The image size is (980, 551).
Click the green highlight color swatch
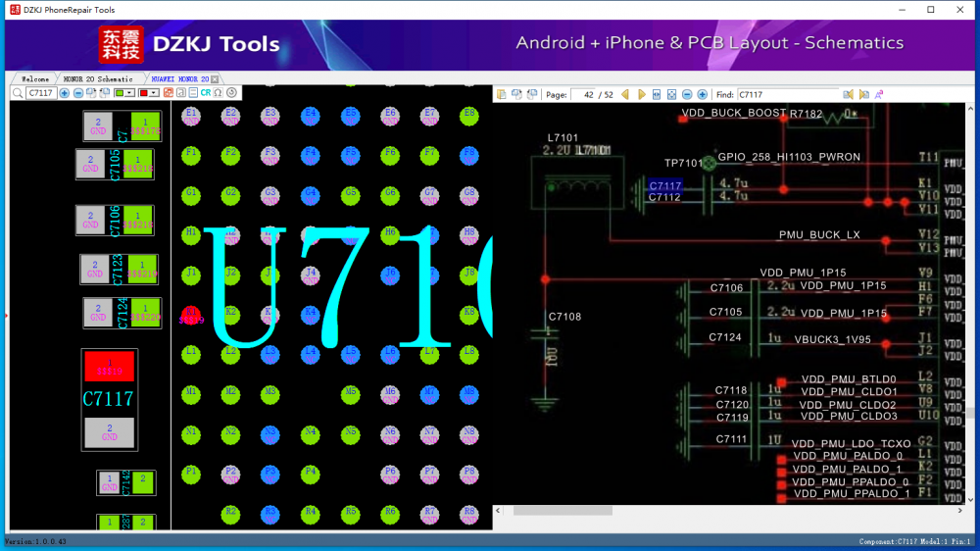tap(120, 92)
